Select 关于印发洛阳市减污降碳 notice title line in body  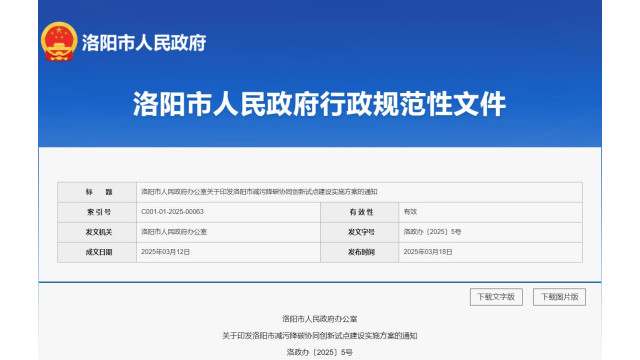(320, 336)
